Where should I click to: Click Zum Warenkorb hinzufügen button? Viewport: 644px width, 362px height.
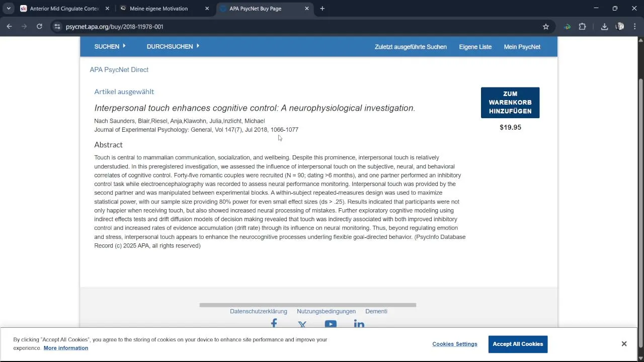(x=510, y=103)
